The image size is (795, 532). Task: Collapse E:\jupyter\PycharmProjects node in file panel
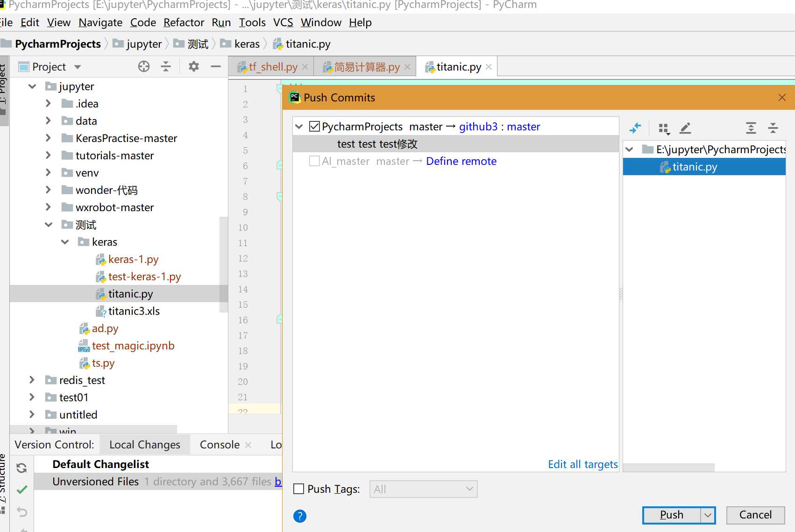coord(630,149)
